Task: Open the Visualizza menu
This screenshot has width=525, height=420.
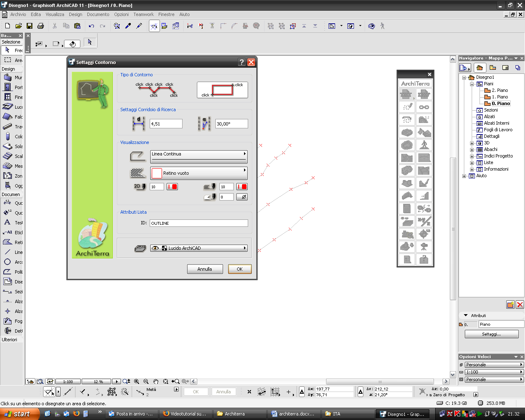Action: tap(55, 14)
